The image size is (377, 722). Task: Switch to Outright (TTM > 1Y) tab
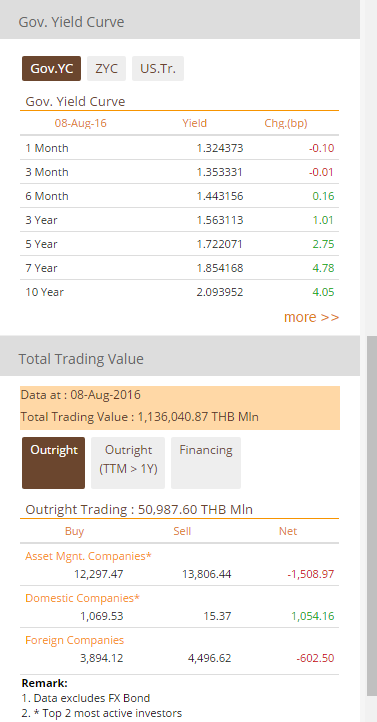click(x=128, y=463)
